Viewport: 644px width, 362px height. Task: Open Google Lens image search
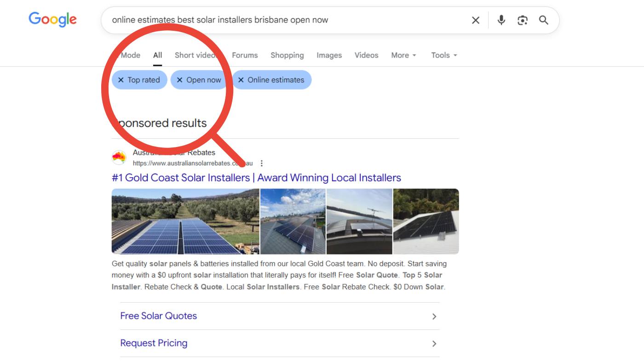pyautogui.click(x=523, y=20)
